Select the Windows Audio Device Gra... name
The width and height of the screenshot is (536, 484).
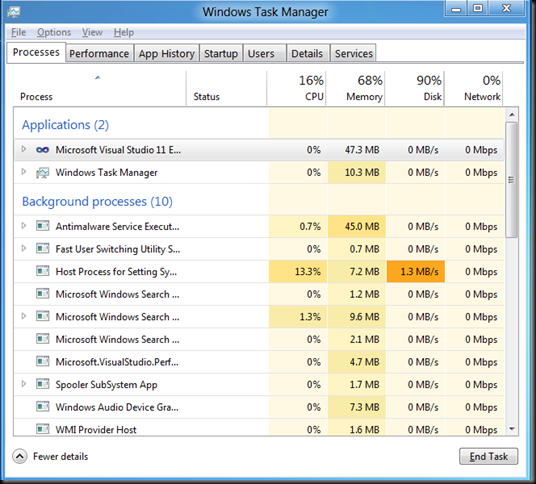point(117,407)
